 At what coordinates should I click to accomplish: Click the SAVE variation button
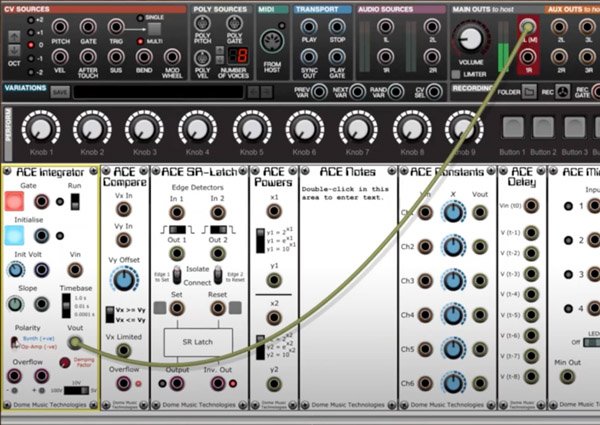[60, 92]
